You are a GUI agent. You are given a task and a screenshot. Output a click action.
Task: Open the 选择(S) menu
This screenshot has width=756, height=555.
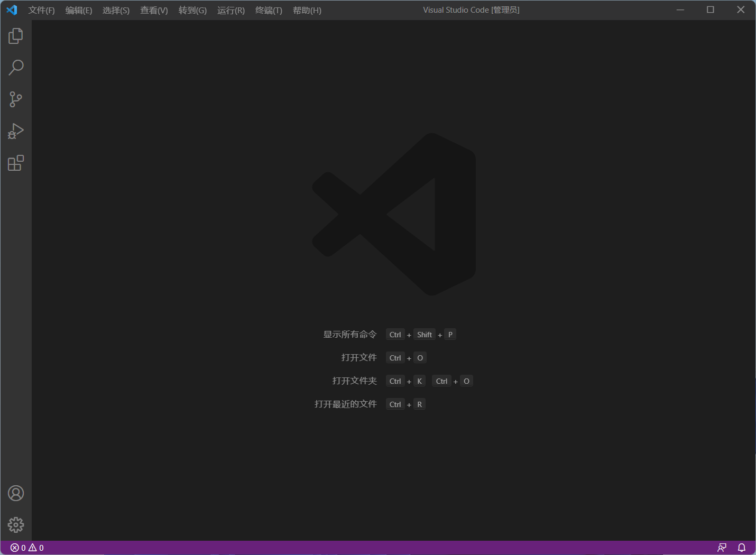(x=116, y=11)
